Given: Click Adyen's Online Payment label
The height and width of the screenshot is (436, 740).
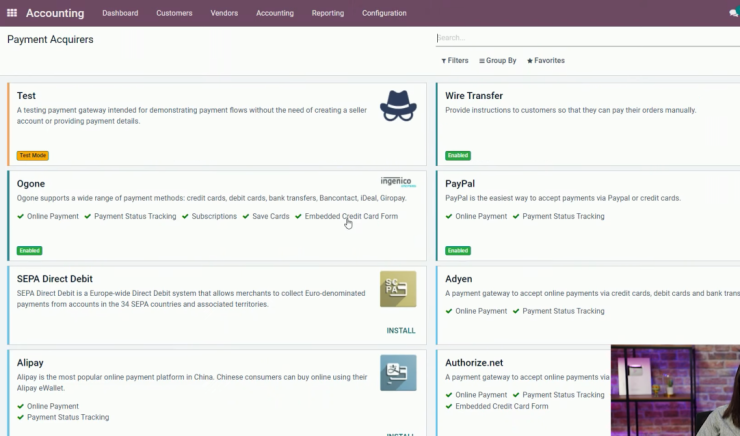Looking at the screenshot, I should coord(481,311).
